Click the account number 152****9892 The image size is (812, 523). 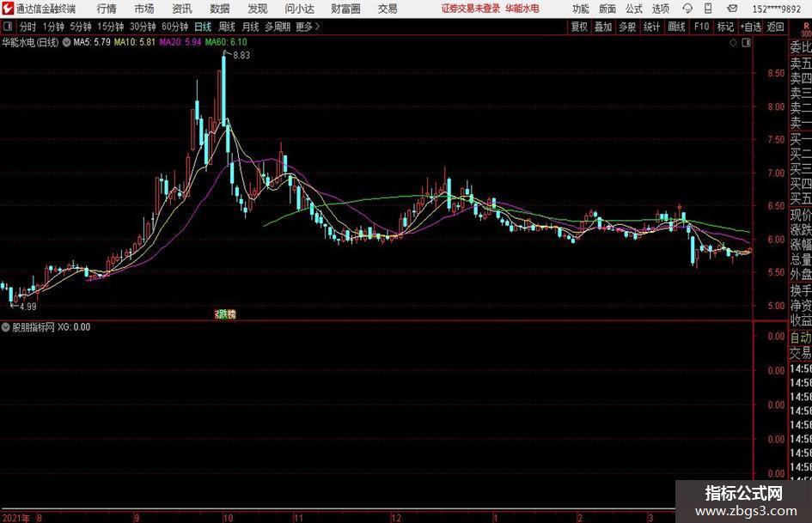776,9
